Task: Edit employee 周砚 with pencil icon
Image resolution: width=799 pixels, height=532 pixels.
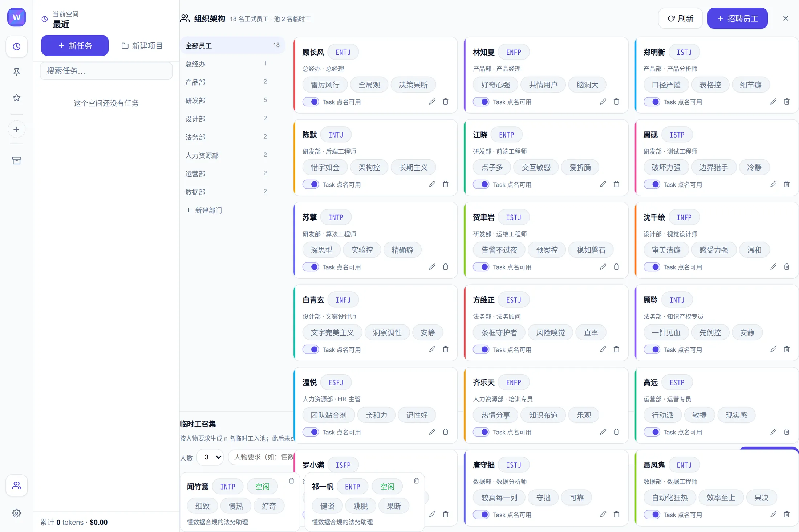Action: (773, 184)
